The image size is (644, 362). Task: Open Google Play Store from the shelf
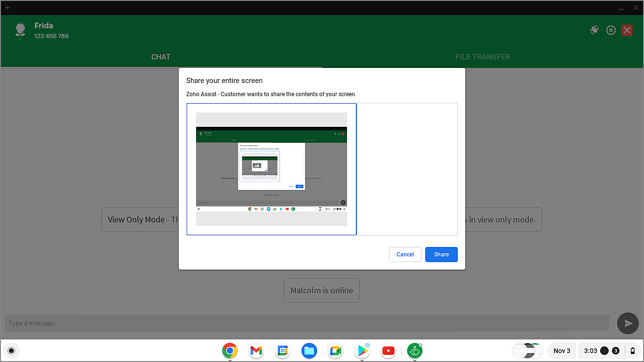coord(362,351)
